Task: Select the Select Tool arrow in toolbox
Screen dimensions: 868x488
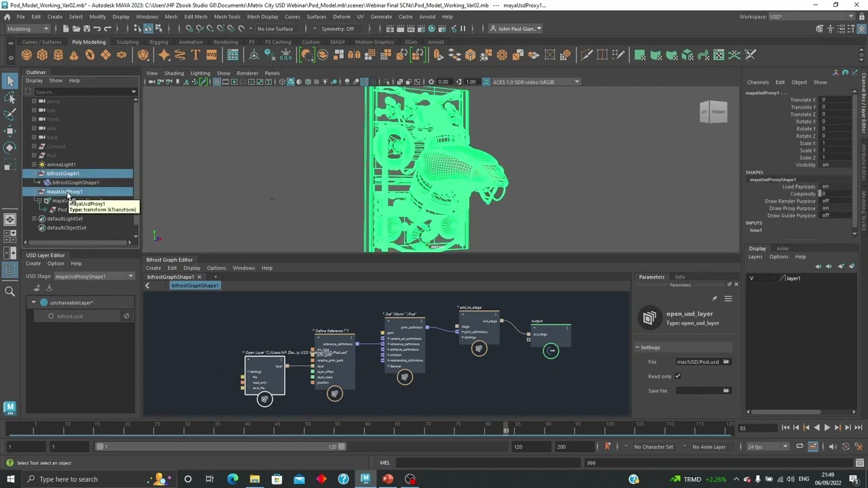Action: click(9, 81)
